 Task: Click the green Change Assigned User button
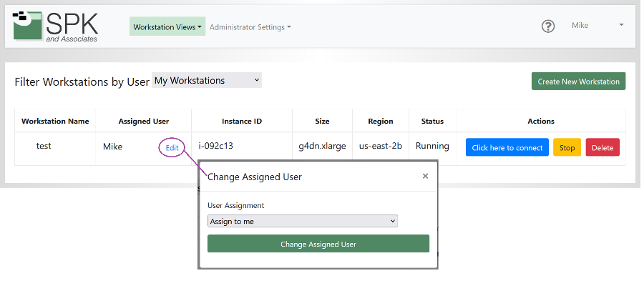318,244
